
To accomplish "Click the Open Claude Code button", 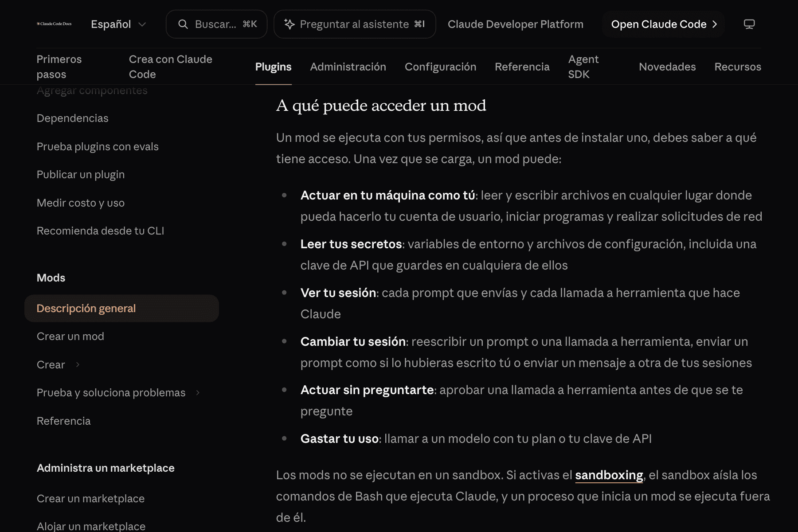I will (664, 24).
